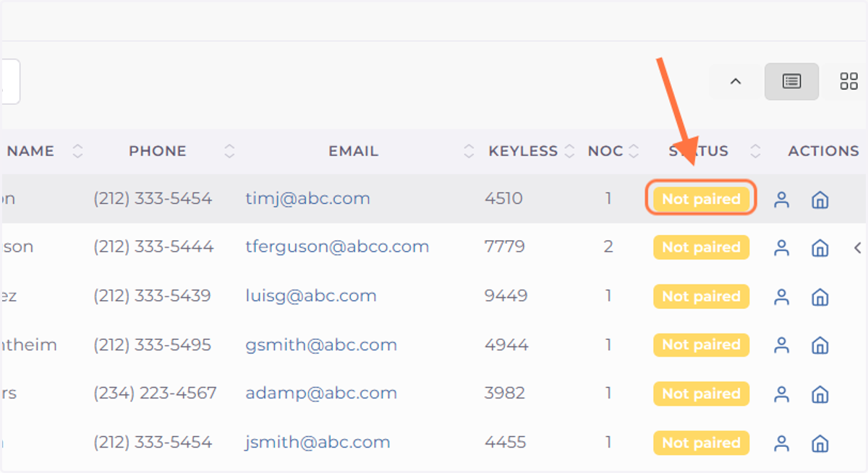
Task: Select phone number (212) 333-5495
Action: pyautogui.click(x=152, y=345)
